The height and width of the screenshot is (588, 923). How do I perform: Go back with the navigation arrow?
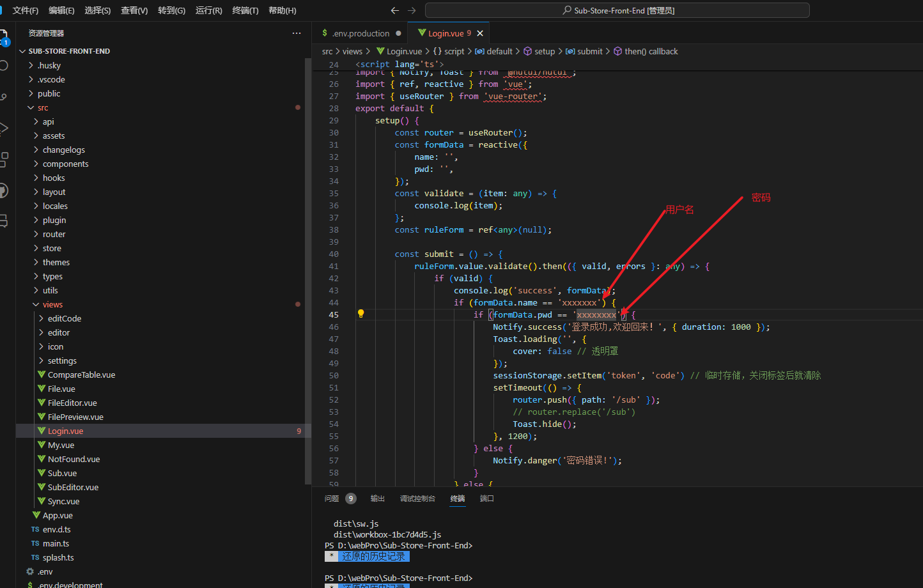click(395, 10)
